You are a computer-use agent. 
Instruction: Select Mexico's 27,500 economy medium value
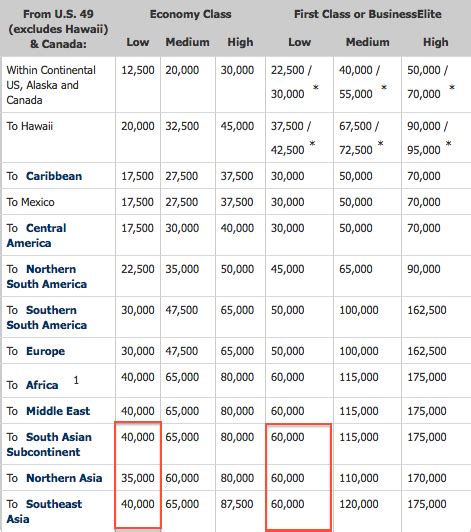coord(182,202)
